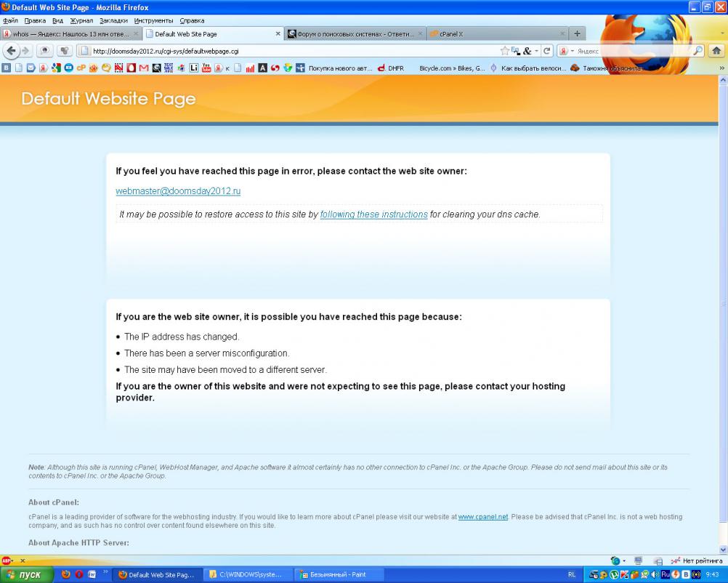Open new tab with plus button

click(x=577, y=33)
